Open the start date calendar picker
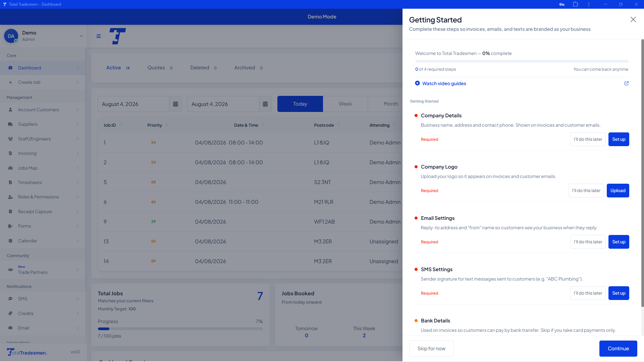 coord(175,104)
